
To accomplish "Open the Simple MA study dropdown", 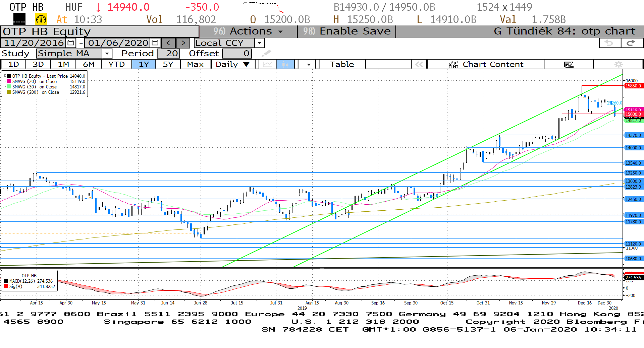I will tap(107, 53).
